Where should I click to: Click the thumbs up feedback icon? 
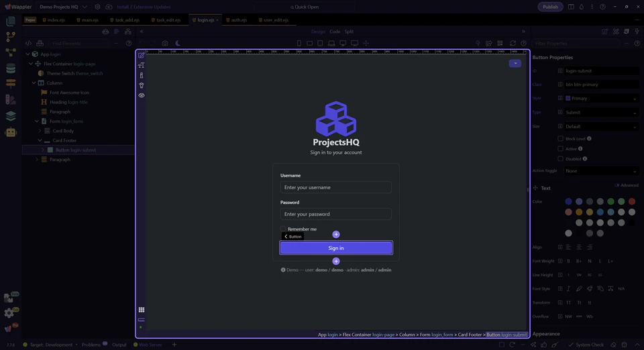pyautogui.click(x=544, y=345)
